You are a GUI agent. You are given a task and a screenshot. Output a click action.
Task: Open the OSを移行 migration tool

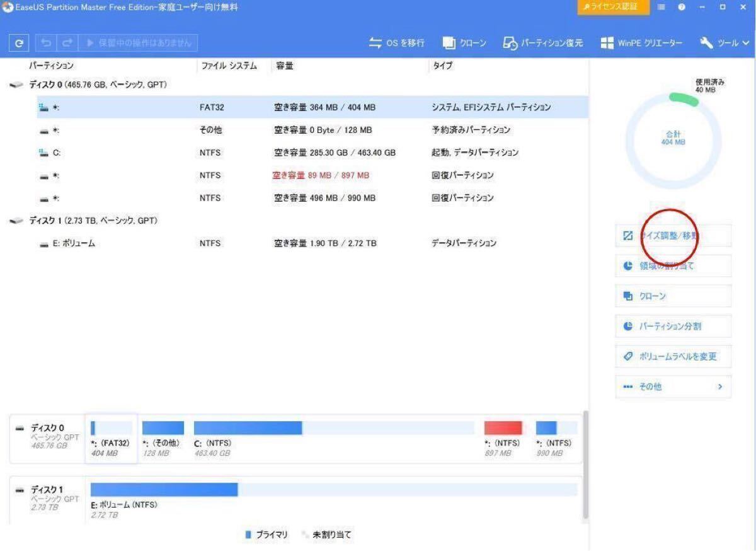[396, 43]
